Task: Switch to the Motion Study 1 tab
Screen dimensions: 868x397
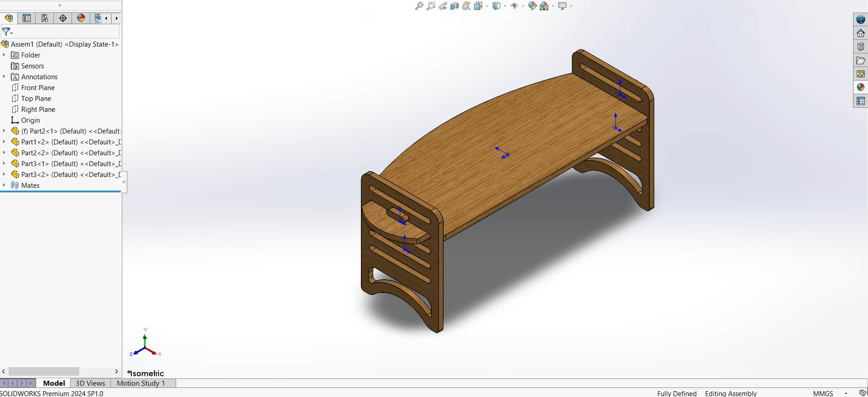Action: [x=141, y=383]
